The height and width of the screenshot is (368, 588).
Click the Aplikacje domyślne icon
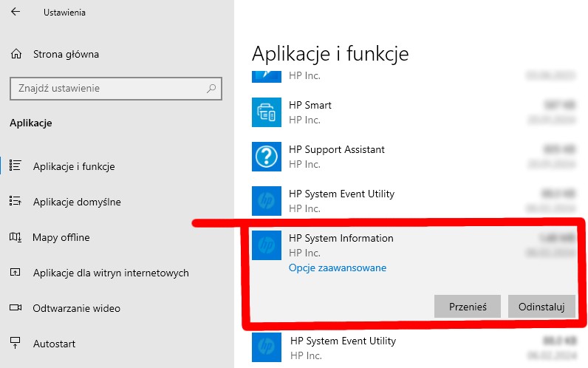coord(15,201)
